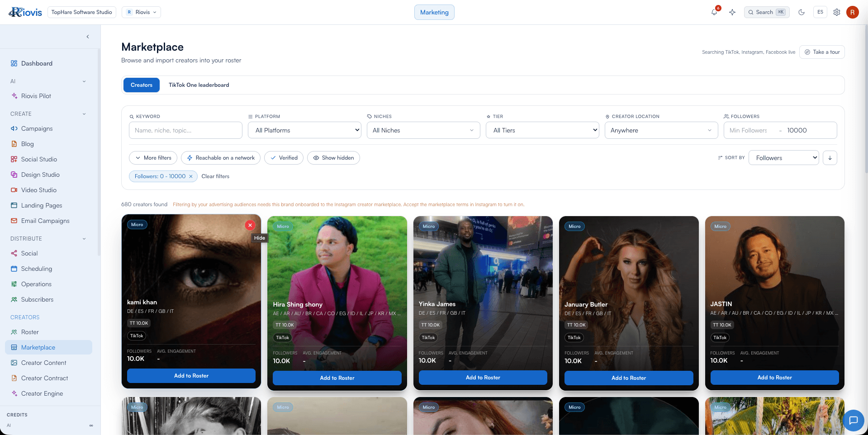Click the keyword search input field
Viewport: 868px width, 435px height.
point(185,130)
